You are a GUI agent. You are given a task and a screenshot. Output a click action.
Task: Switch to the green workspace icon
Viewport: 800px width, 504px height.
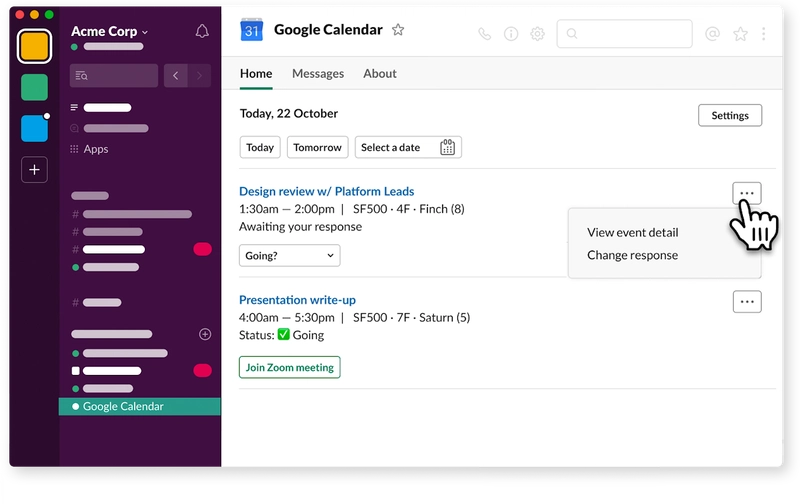(34, 88)
